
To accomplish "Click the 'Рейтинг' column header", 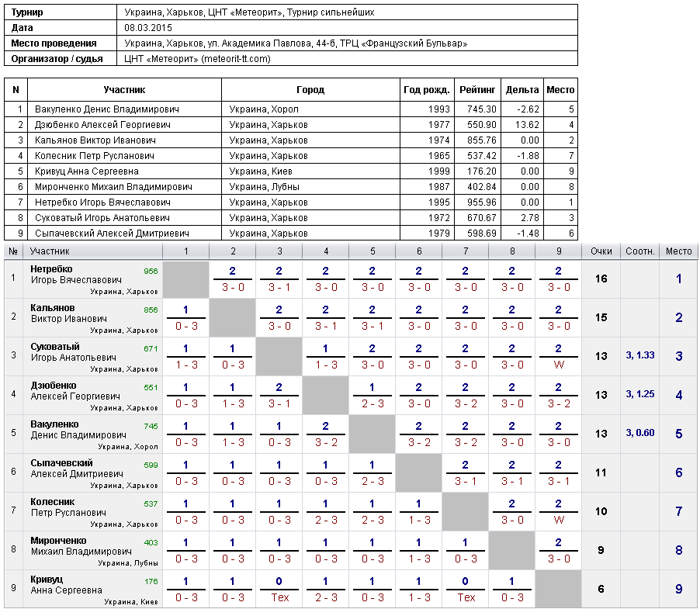I will click(477, 90).
